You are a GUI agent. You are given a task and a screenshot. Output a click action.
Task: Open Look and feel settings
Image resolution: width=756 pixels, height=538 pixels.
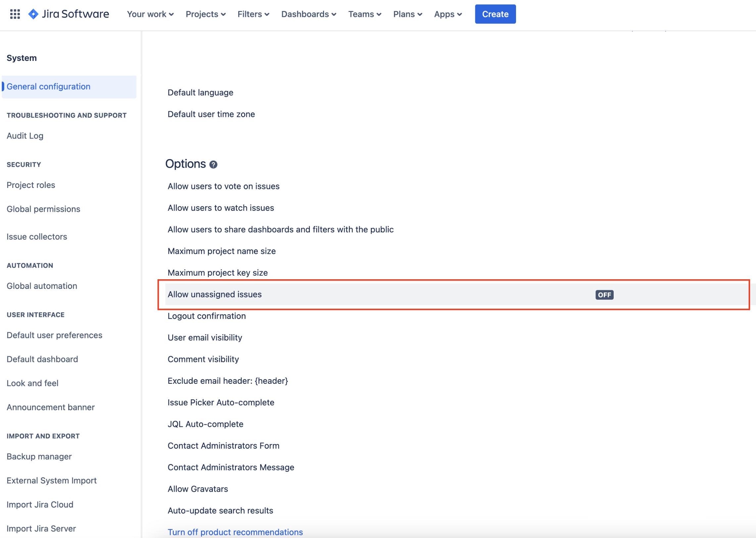(32, 383)
